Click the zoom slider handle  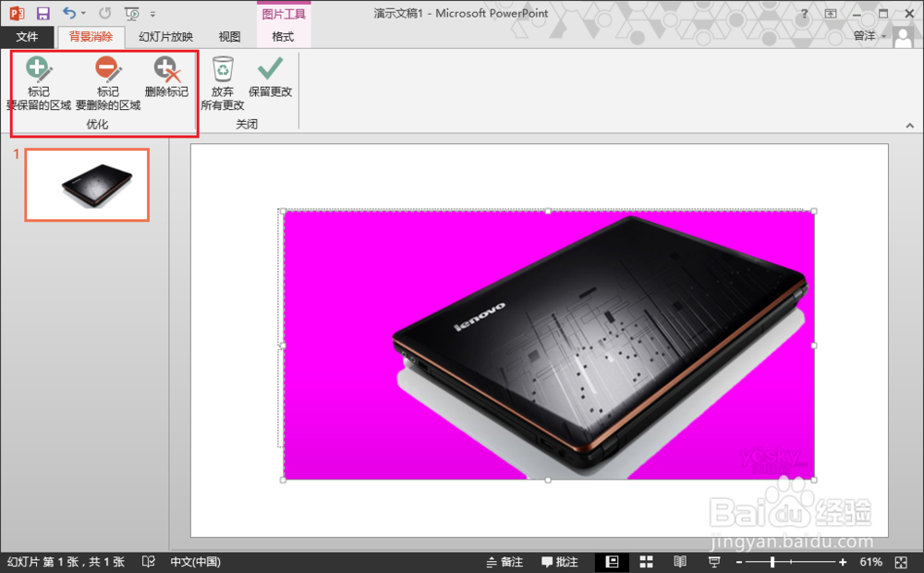[772, 563]
